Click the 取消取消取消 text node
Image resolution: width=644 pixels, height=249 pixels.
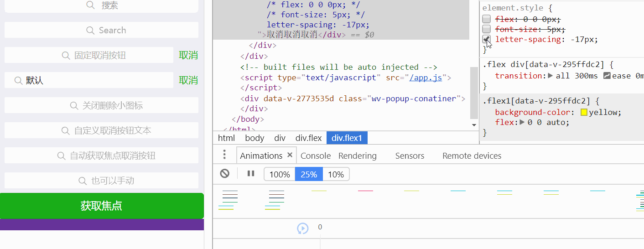(292, 35)
